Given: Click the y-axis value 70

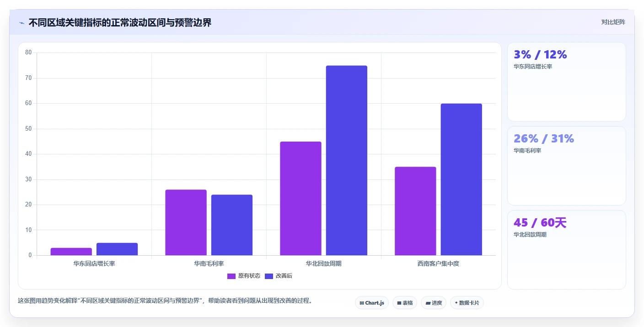Looking at the screenshot, I should click(28, 78).
